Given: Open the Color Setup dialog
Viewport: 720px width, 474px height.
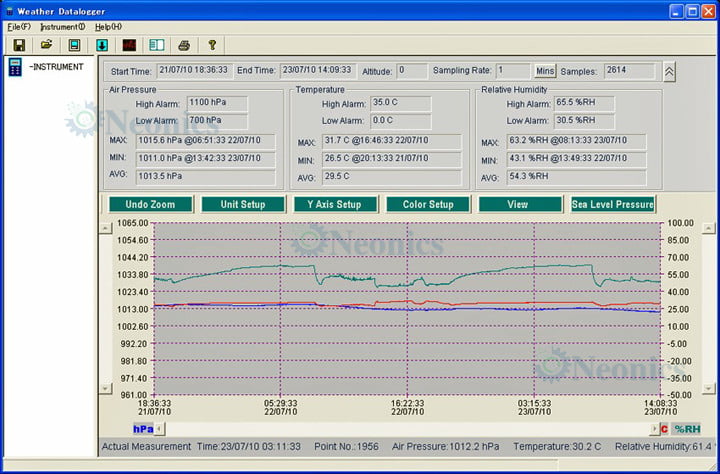Looking at the screenshot, I should coord(428,204).
